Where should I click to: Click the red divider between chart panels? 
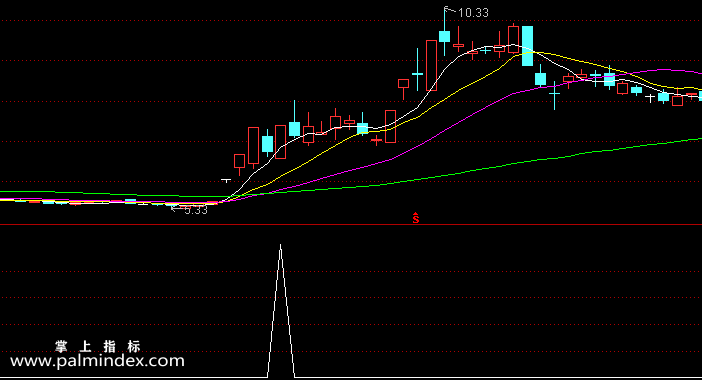[351, 225]
